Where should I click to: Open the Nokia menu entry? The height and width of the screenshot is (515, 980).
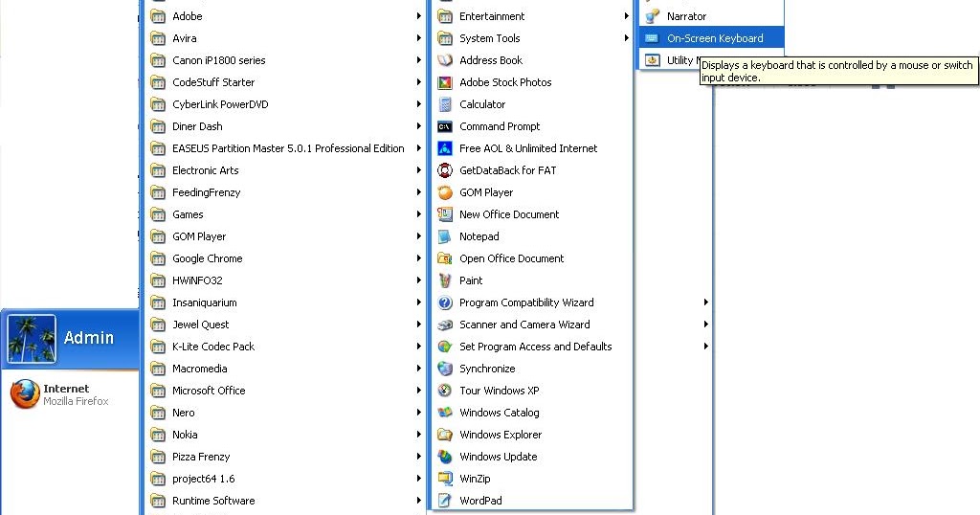coord(285,435)
